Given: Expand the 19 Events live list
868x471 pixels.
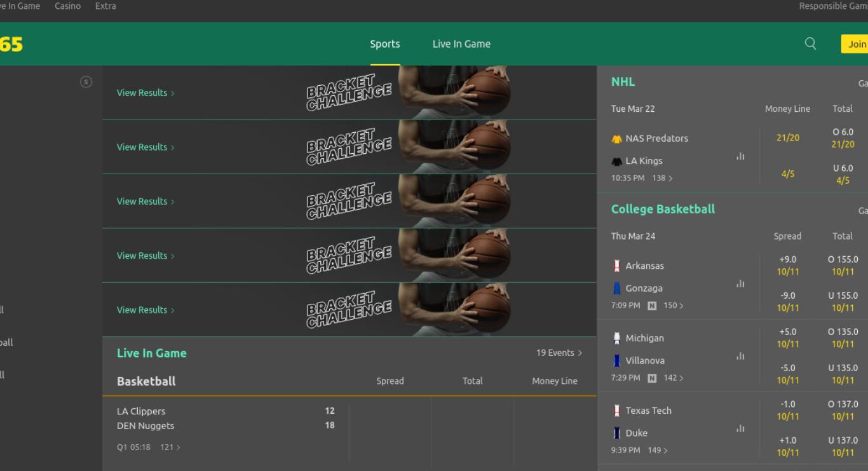Looking at the screenshot, I should point(559,353).
